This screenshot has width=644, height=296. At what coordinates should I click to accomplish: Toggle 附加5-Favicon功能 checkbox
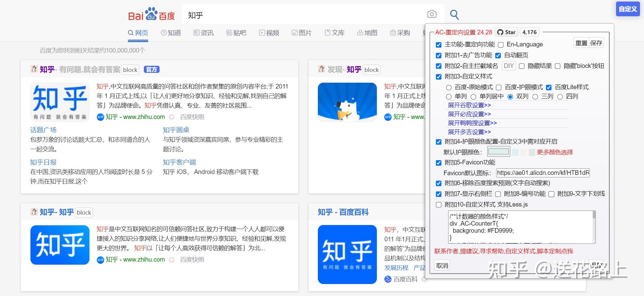439,163
